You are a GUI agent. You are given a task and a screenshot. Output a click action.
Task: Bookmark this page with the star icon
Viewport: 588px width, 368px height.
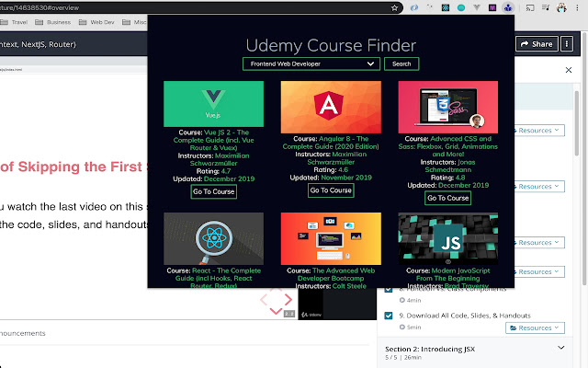[x=394, y=8]
